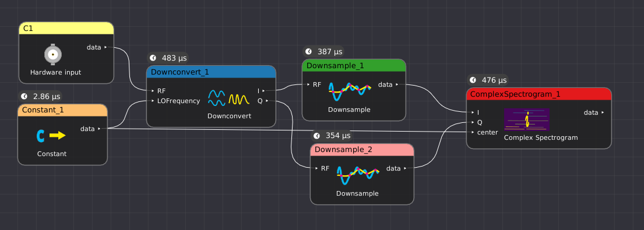Click the Downsample_2 RF input port arrow
The width and height of the screenshot is (644, 230).
pos(316,168)
